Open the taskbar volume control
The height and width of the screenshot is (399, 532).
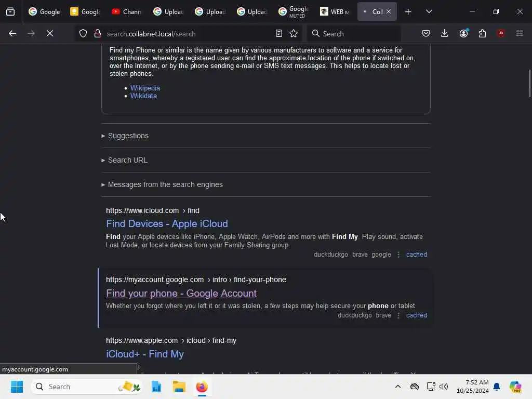[x=444, y=387]
